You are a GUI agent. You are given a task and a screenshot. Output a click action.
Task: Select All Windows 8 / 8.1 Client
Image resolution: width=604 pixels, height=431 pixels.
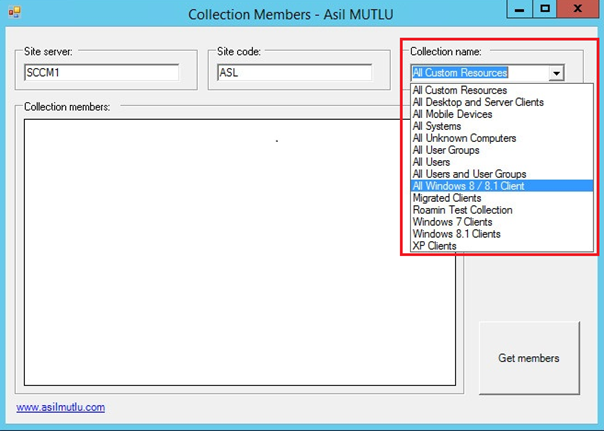(x=502, y=186)
